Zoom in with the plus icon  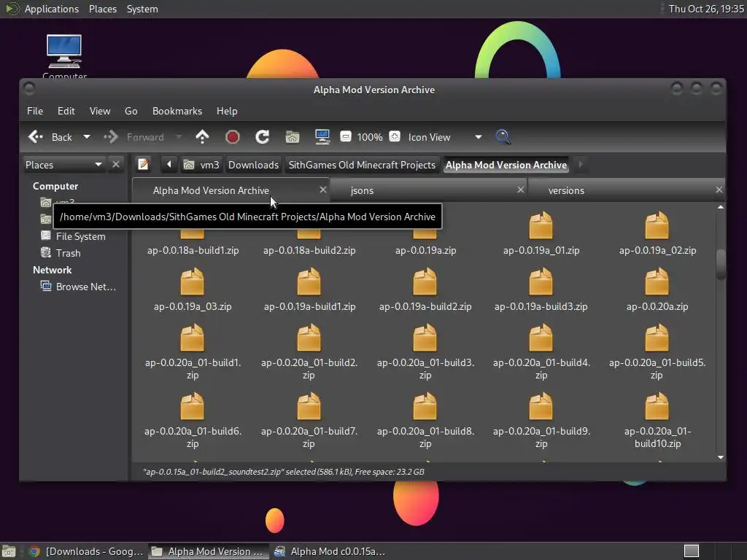click(x=395, y=137)
